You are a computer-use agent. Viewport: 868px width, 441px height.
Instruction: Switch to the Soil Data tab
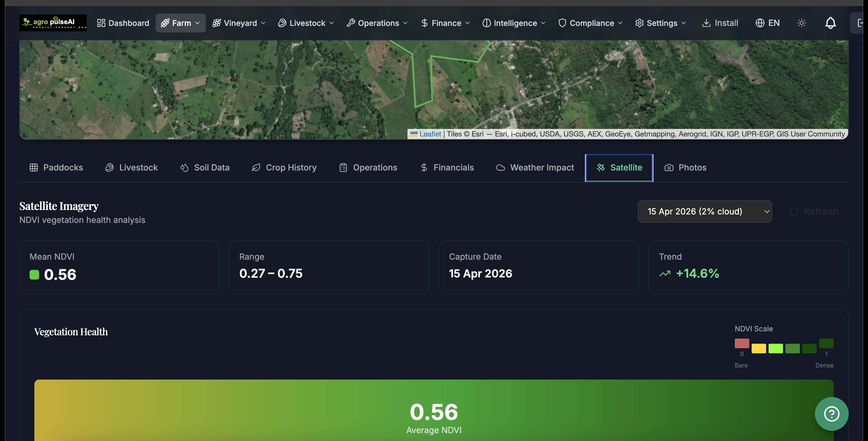(x=205, y=167)
